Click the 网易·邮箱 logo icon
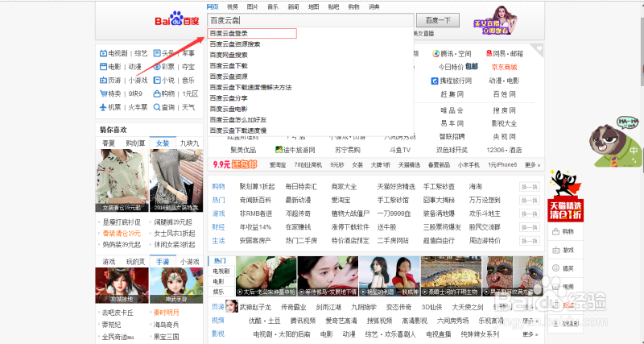This screenshot has height=344, width=644. pyautogui.click(x=489, y=53)
